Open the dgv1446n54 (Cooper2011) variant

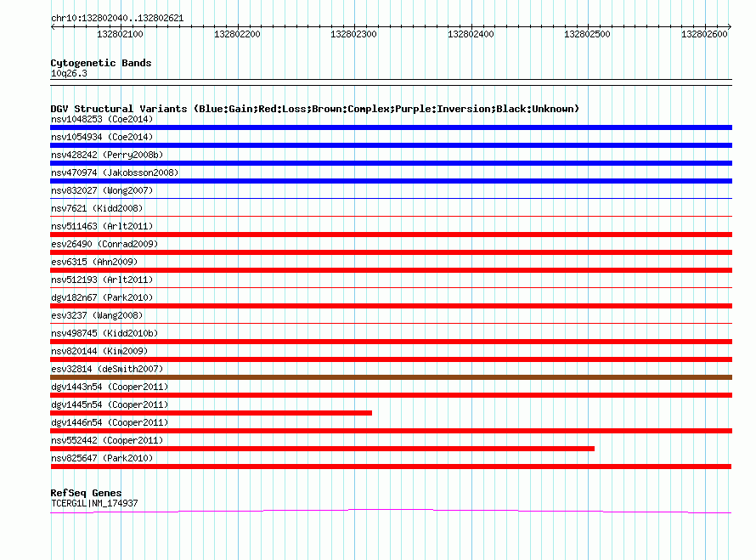pyautogui.click(x=110, y=422)
